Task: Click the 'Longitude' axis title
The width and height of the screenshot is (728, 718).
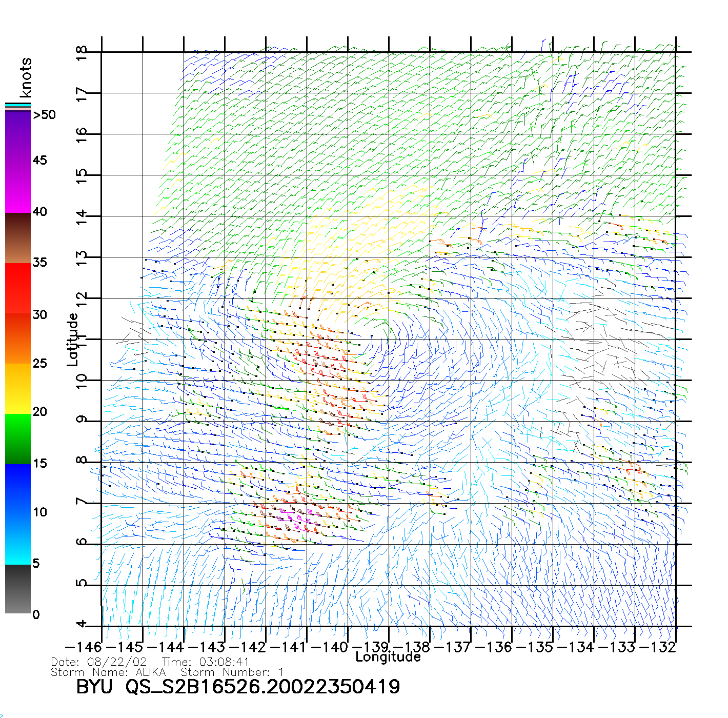Action: [388, 657]
